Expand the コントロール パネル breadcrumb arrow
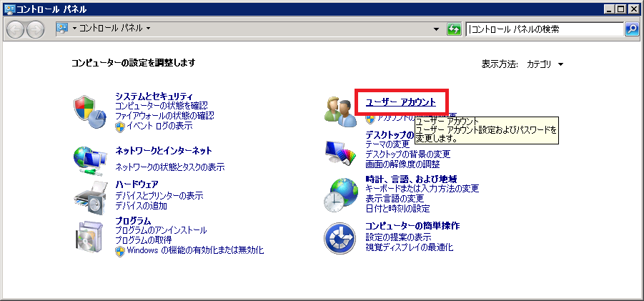Screen dimensions: 644x301 pyautogui.click(x=148, y=29)
